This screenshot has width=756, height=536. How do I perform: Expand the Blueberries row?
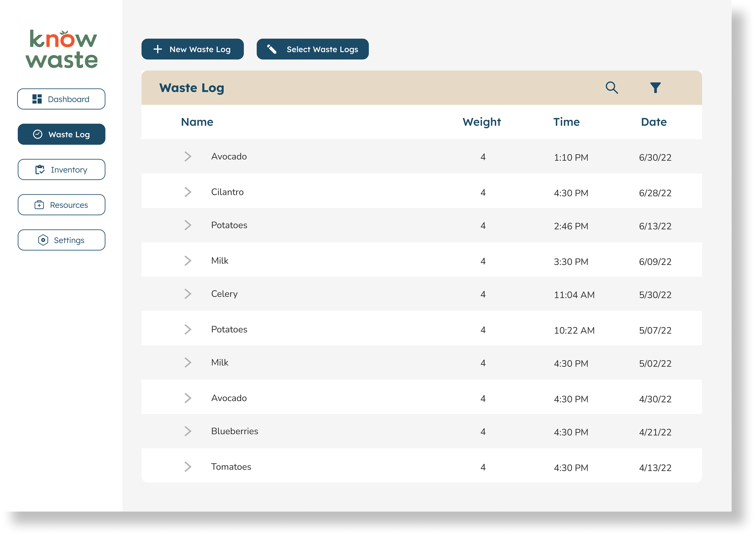[x=188, y=431]
